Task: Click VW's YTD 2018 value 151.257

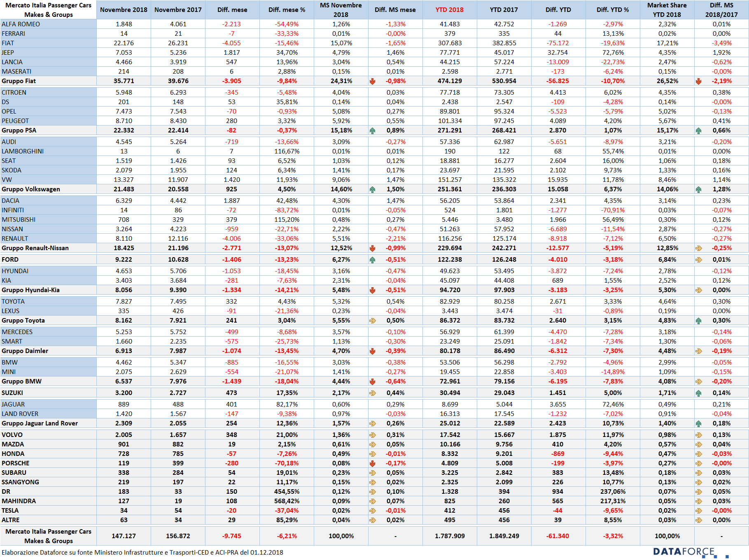Action: click(x=450, y=180)
